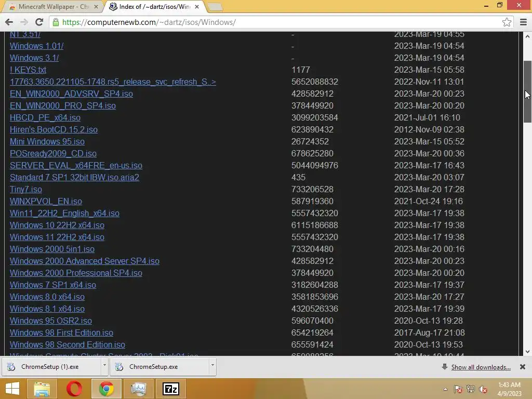The height and width of the screenshot is (399, 532).
Task: Download Windows 98 Second Edition.iso
Action: click(68, 345)
